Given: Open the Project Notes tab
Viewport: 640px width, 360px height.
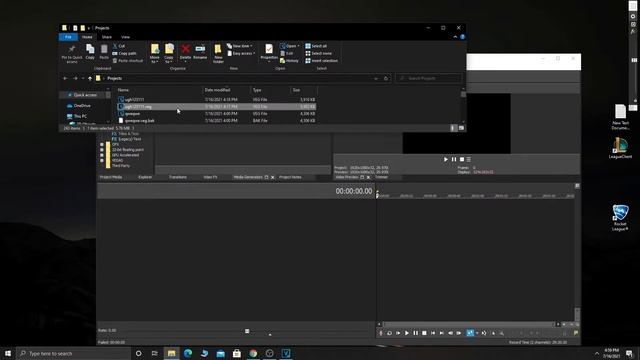Looking at the screenshot, I should click(x=290, y=177).
